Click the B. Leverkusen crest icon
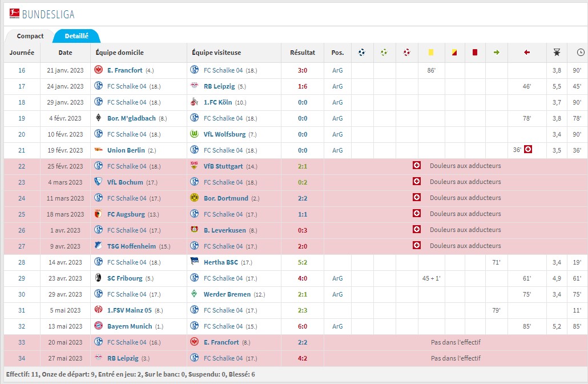The height and width of the screenshot is (384, 588). click(194, 229)
